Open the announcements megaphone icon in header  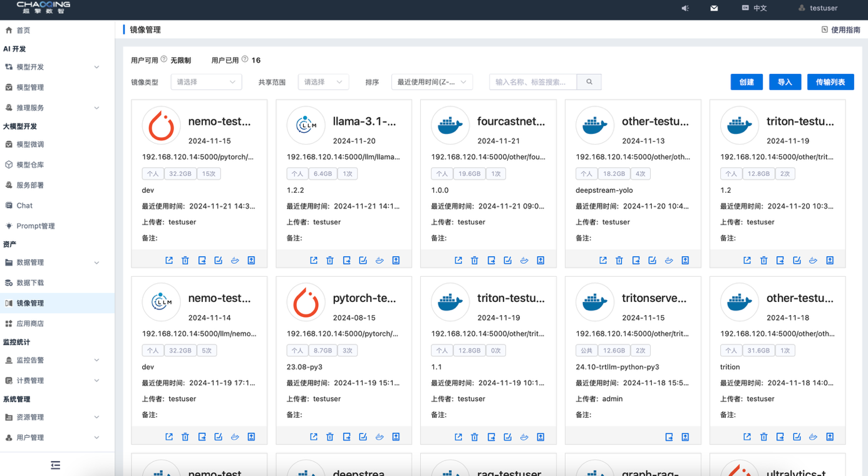point(685,8)
